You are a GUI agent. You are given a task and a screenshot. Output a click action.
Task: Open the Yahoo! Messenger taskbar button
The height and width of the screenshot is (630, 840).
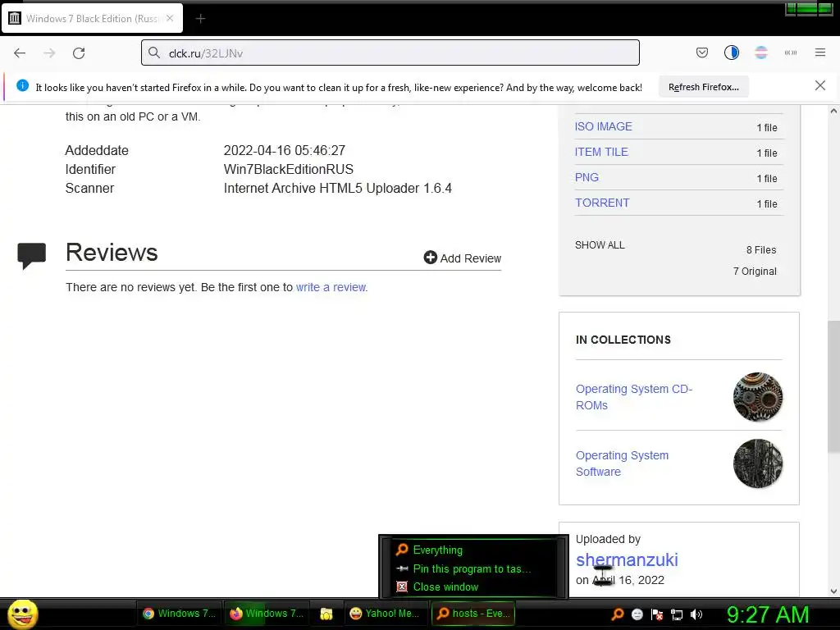coord(385,614)
